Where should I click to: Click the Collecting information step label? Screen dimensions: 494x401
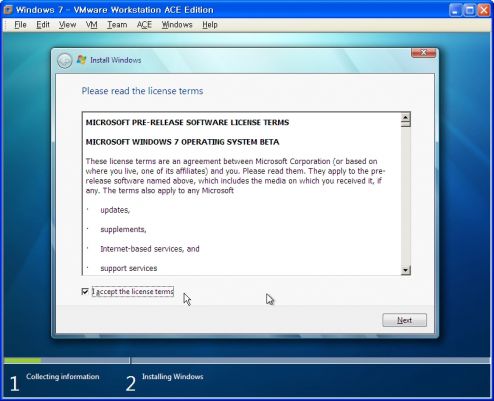[63, 377]
